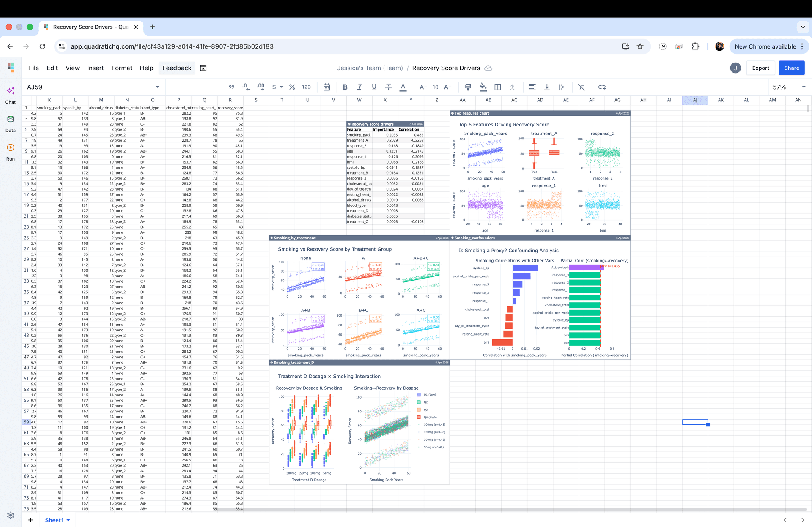
Task: Expand the Sheet1 tab options arrow
Action: tap(68, 520)
